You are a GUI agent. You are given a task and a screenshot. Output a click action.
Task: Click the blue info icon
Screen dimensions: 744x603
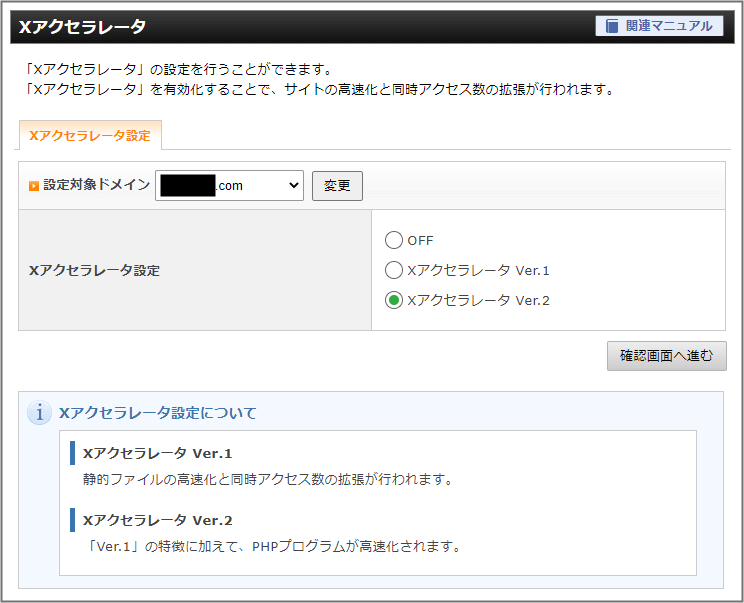(x=39, y=413)
